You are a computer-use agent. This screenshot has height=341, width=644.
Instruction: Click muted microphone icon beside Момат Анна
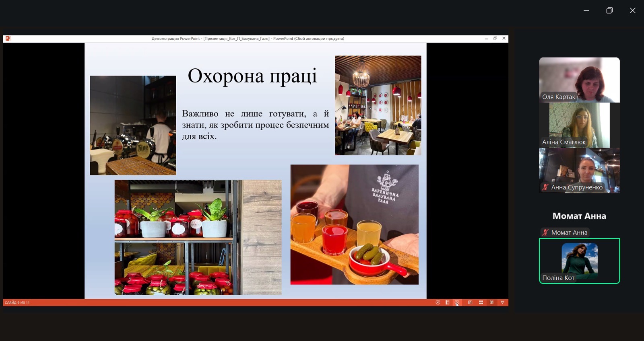[x=545, y=232]
